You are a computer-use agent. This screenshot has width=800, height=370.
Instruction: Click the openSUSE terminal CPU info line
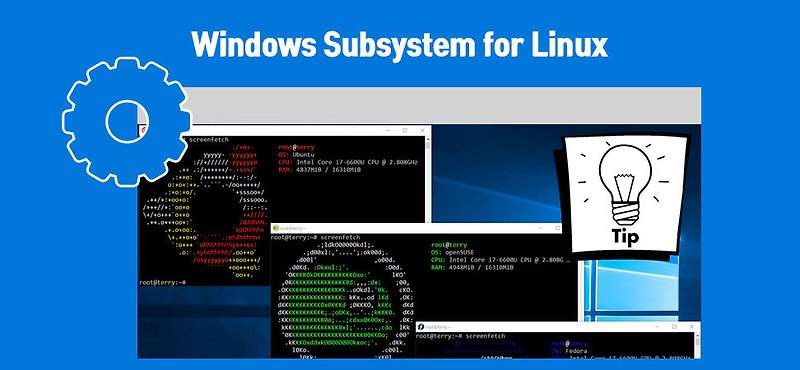point(500,260)
